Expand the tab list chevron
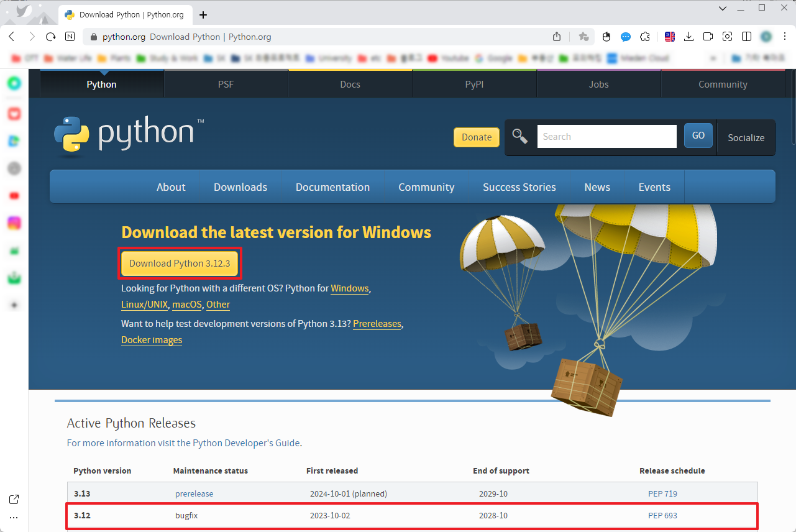The width and height of the screenshot is (796, 532). coord(722,8)
